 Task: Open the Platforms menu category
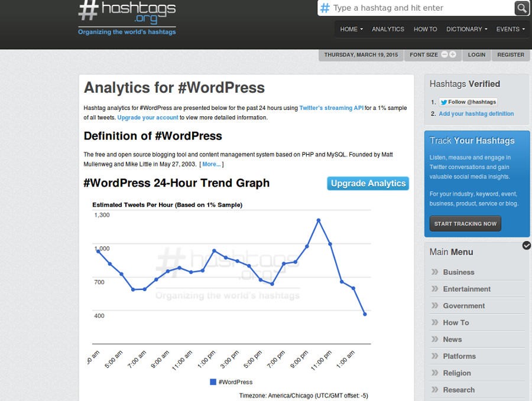tap(459, 356)
